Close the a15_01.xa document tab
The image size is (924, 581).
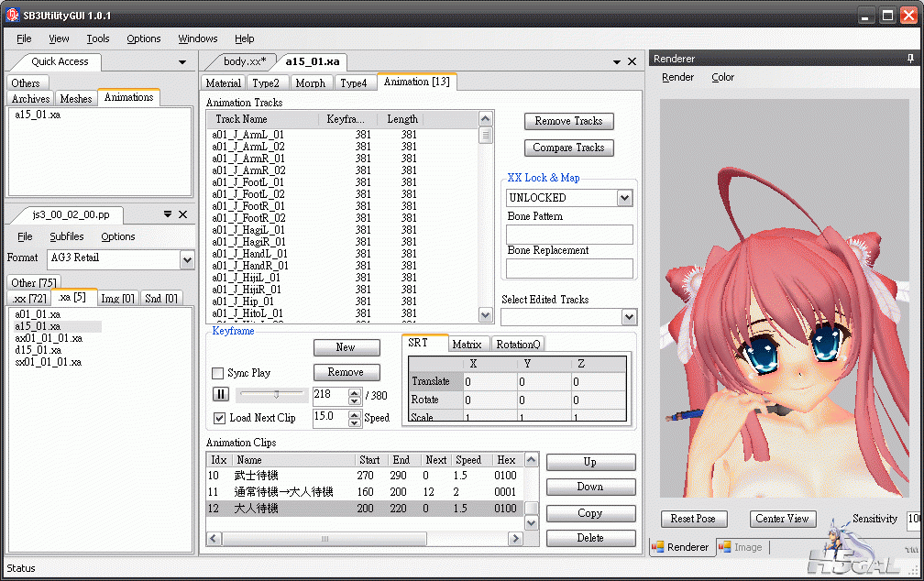[x=632, y=61]
